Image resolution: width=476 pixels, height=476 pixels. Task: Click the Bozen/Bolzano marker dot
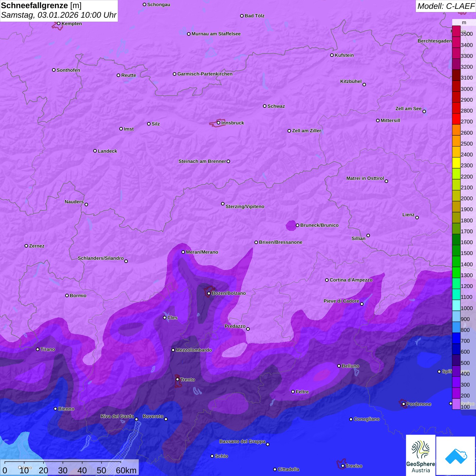coord(209,293)
